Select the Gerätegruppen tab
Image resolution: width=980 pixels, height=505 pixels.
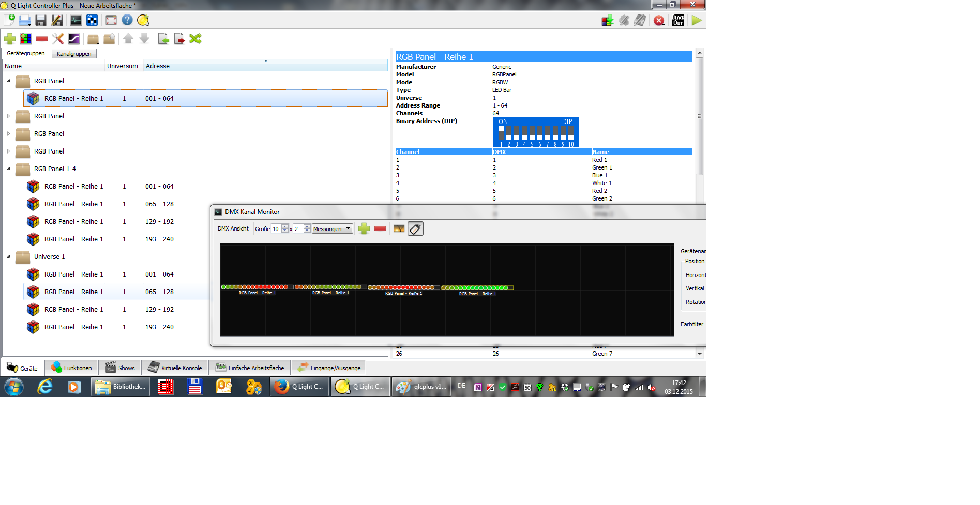tap(26, 53)
